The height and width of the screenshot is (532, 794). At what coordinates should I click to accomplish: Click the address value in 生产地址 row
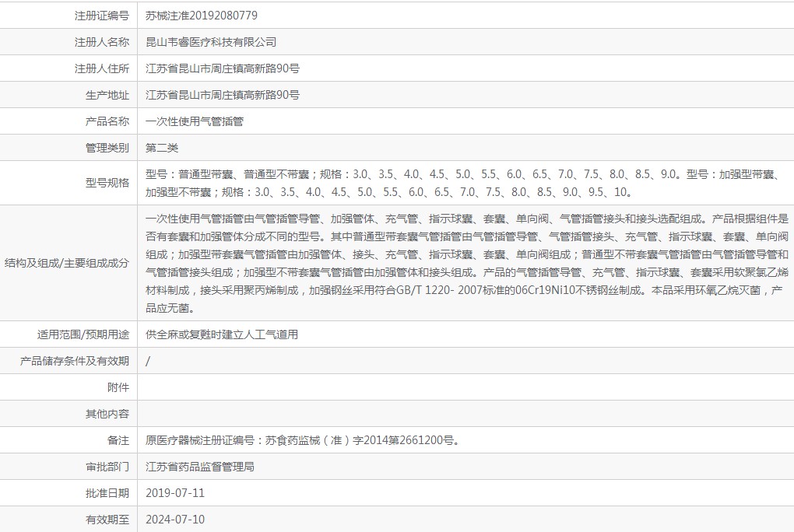click(223, 95)
